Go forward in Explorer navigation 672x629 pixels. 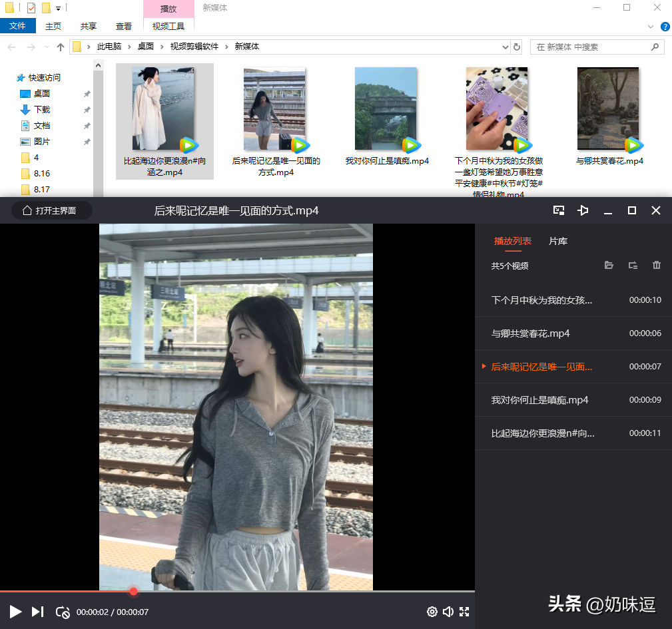(x=31, y=47)
